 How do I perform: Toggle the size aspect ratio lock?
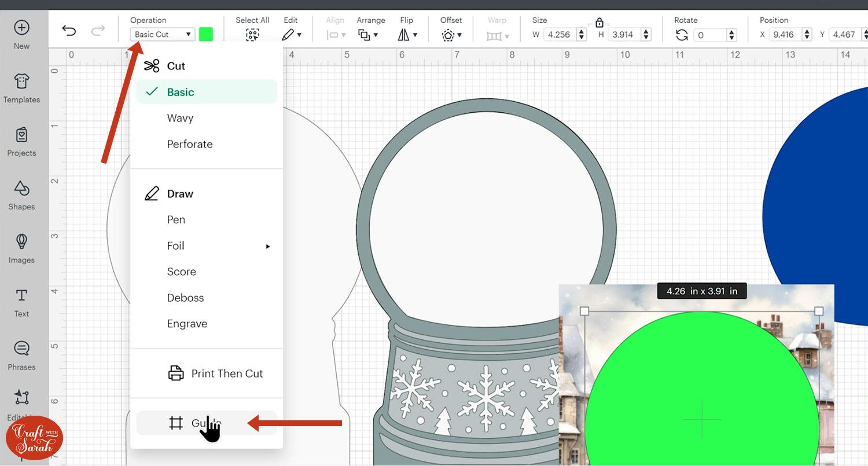[x=599, y=23]
